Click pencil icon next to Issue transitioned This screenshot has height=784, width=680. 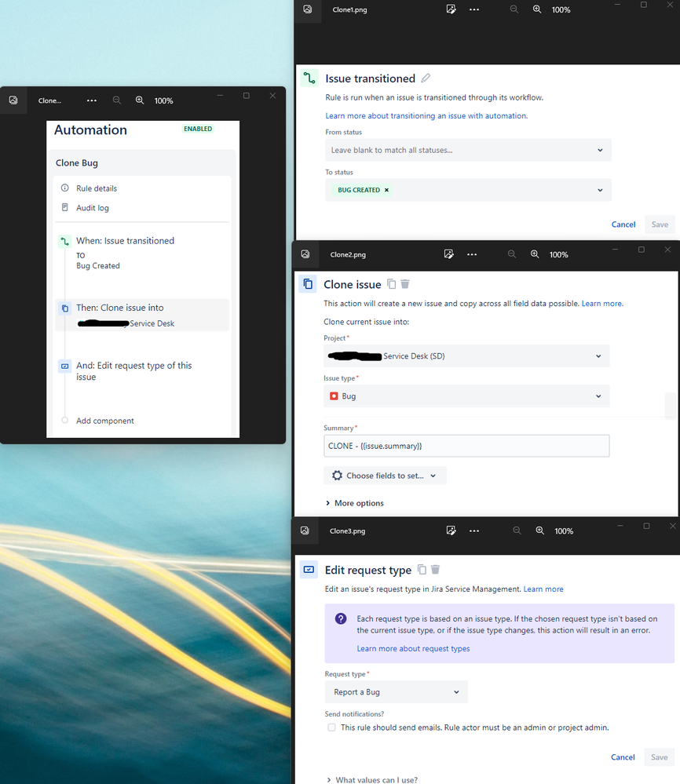426,78
